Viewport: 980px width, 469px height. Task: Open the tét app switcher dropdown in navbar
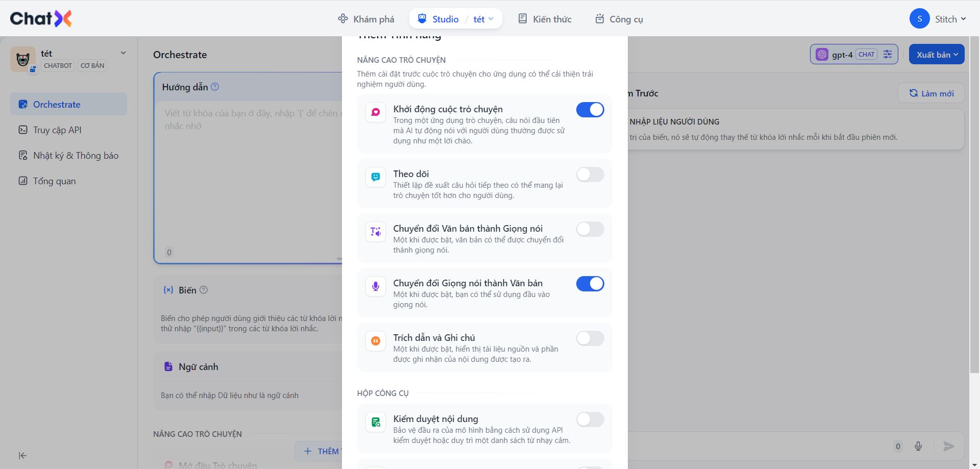(483, 19)
